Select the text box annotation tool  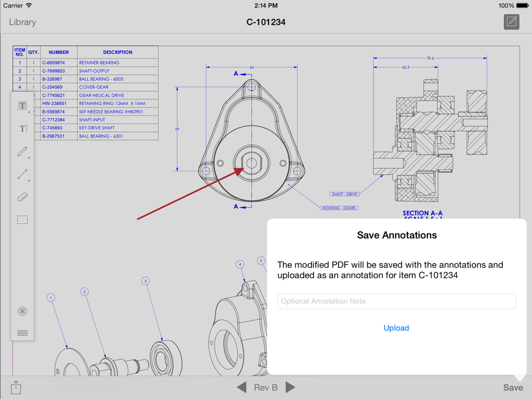22,106
